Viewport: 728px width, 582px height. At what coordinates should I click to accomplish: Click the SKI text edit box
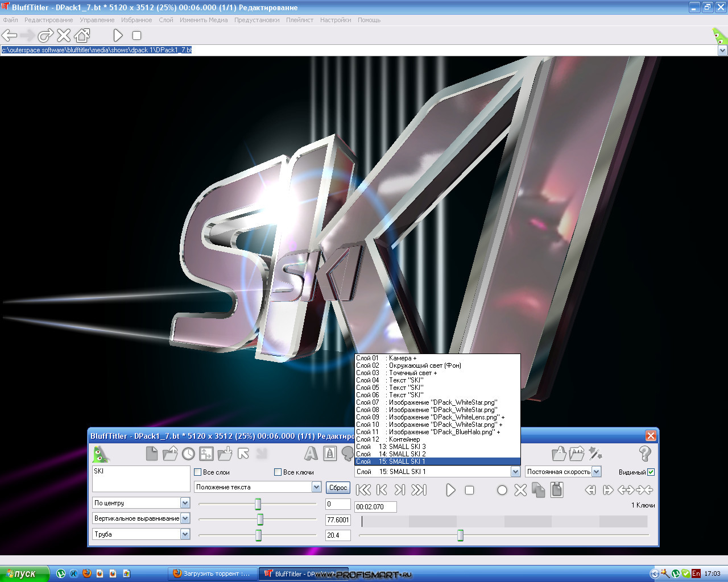click(x=141, y=479)
